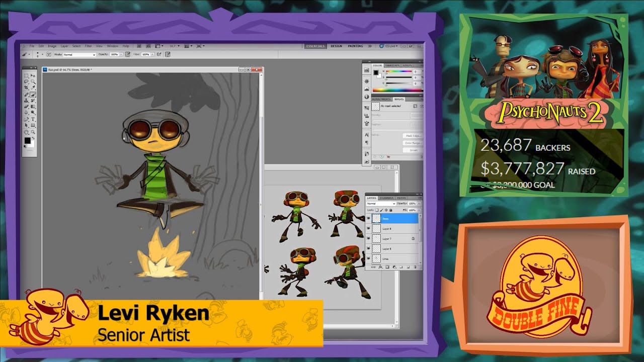This screenshot has width=644, height=362.
Task: Select the Eyedropper tool
Action: [33, 87]
